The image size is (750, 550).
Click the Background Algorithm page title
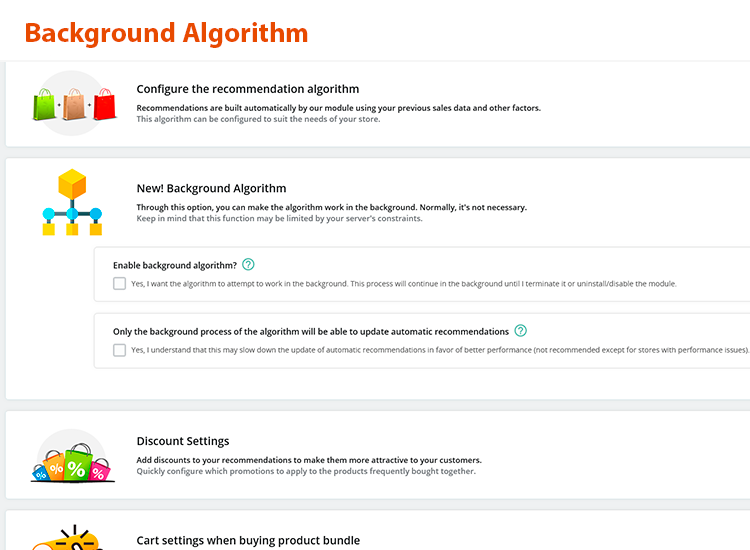[166, 32]
